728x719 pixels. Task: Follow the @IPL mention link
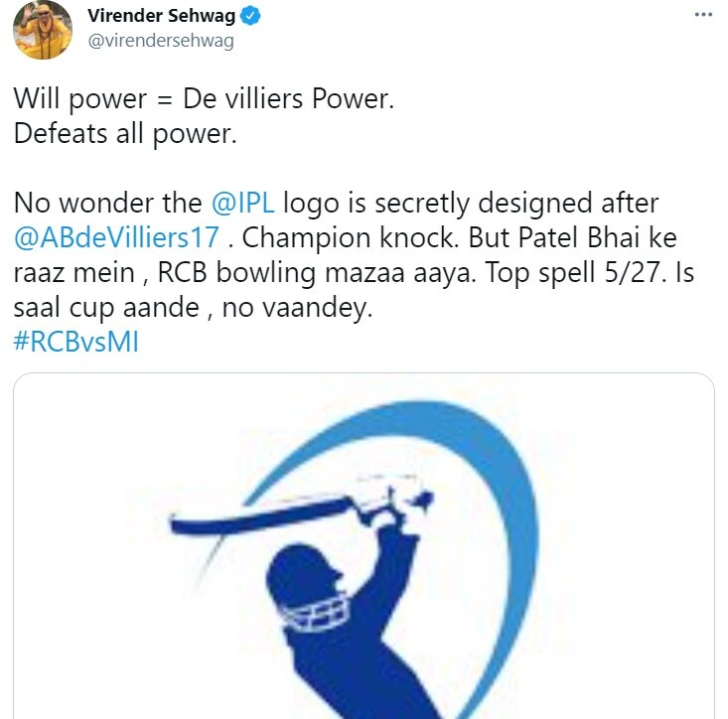pyautogui.click(x=242, y=203)
